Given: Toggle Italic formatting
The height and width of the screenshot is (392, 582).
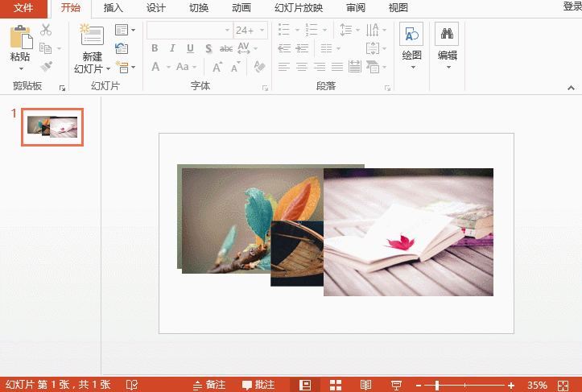Looking at the screenshot, I should point(173,49).
